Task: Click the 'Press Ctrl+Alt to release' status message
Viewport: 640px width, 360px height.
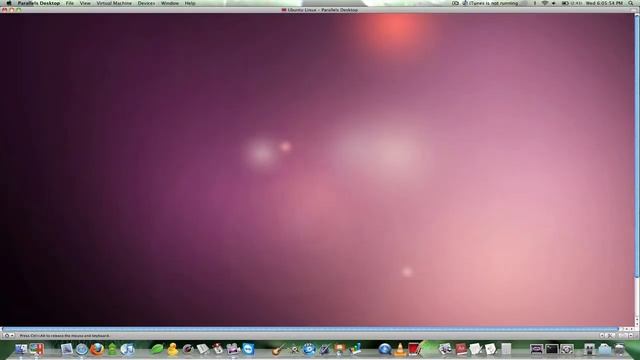Action: click(64, 336)
